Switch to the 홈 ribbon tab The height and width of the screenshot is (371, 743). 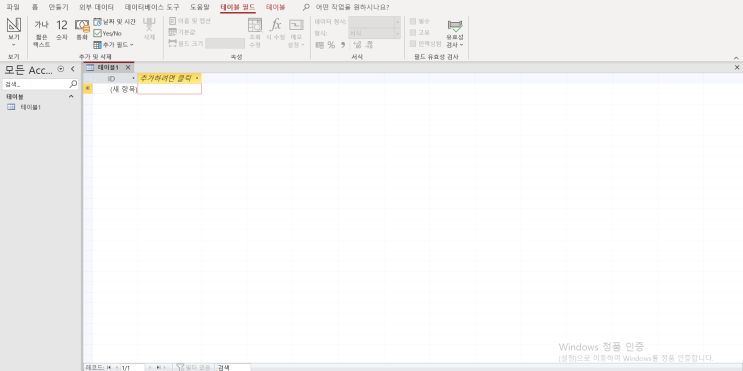click(35, 7)
